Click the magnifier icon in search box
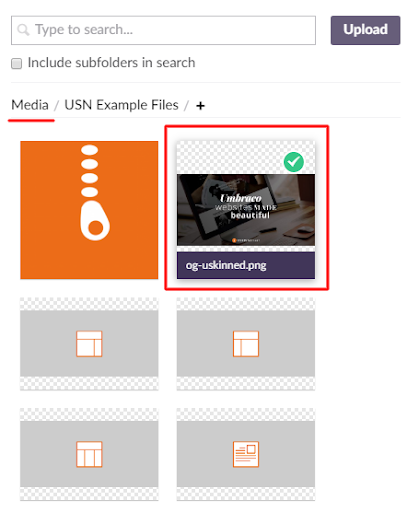 point(23,30)
